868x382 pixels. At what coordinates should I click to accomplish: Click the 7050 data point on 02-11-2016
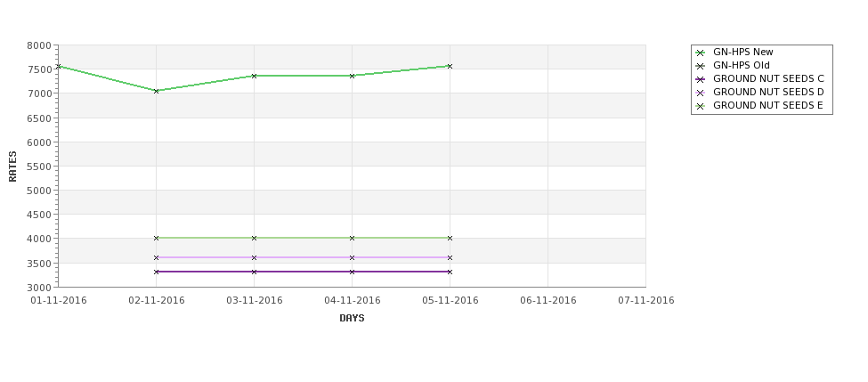pyautogui.click(x=156, y=91)
